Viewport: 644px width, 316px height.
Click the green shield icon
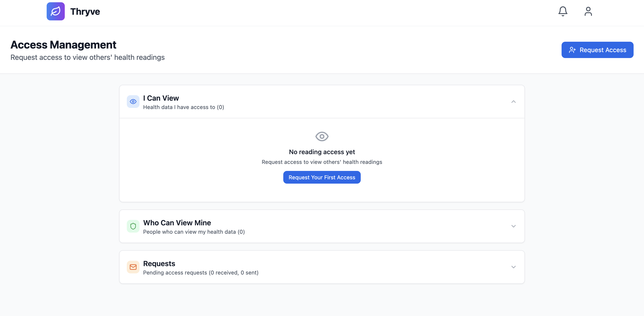(133, 226)
